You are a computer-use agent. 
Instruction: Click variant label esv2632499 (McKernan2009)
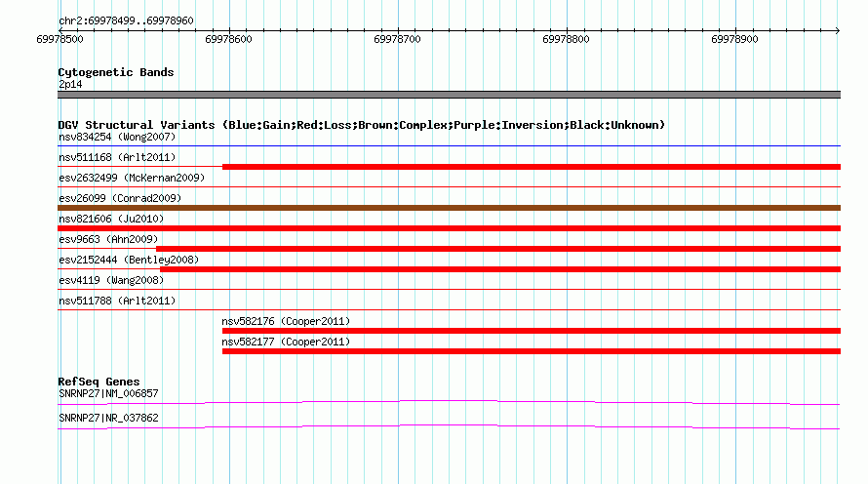[x=132, y=178]
